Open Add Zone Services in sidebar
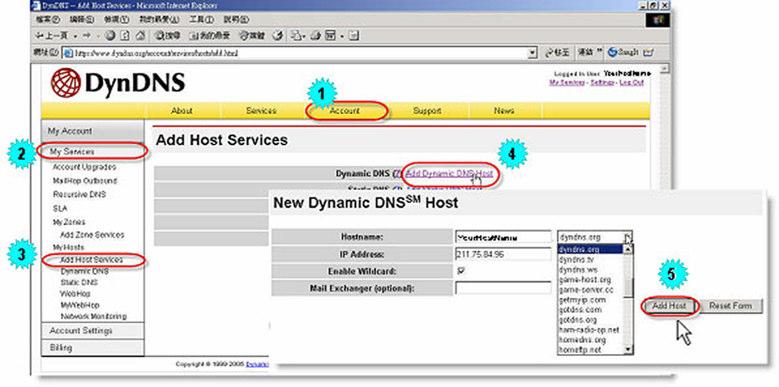Screen dimensions: 779x387 pyautogui.click(x=92, y=234)
